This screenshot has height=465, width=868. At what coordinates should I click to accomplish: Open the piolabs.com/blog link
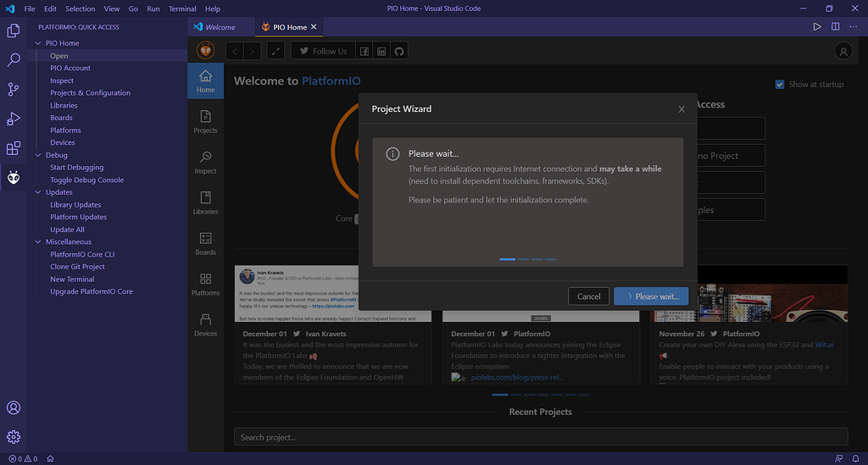[x=517, y=377]
